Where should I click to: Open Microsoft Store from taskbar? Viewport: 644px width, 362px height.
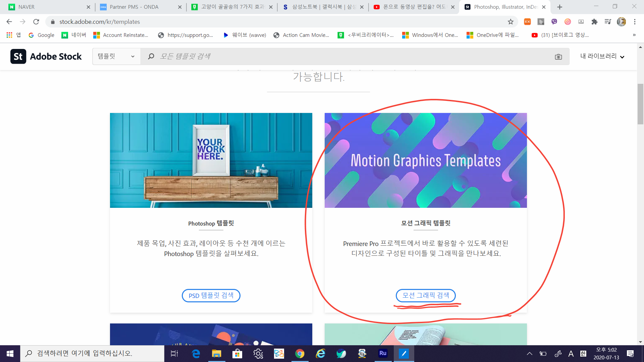(237, 353)
